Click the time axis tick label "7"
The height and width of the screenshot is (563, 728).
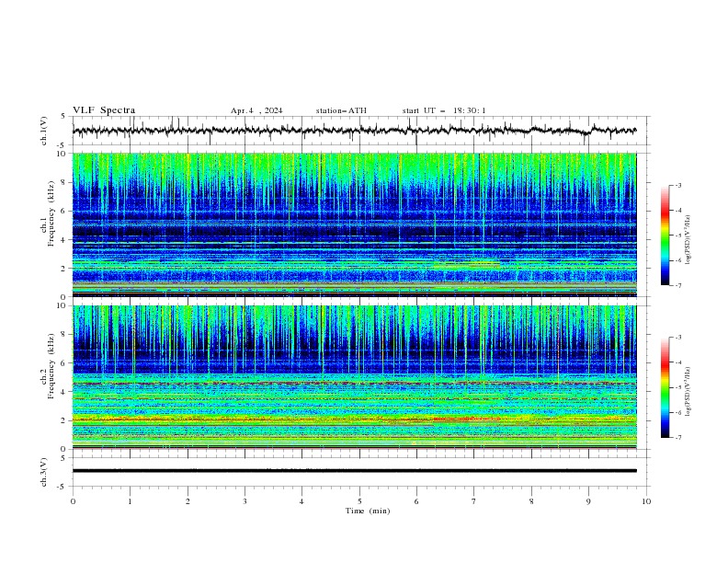click(x=474, y=501)
